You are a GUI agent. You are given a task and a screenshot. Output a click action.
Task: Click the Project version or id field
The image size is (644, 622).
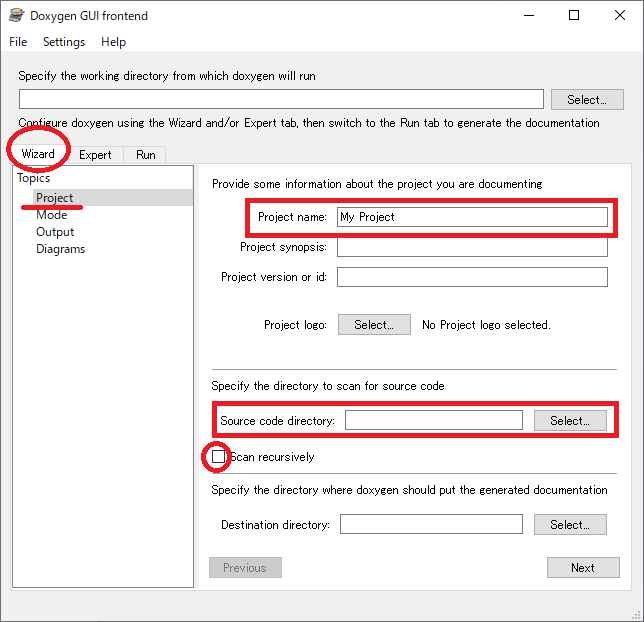(x=472, y=277)
